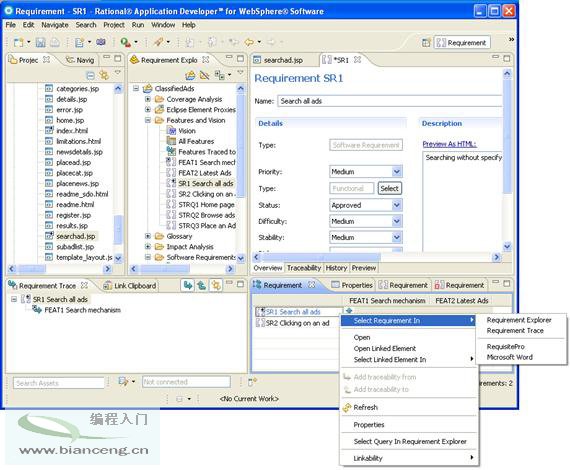Open the searchad.jsp editor tab

point(283,60)
